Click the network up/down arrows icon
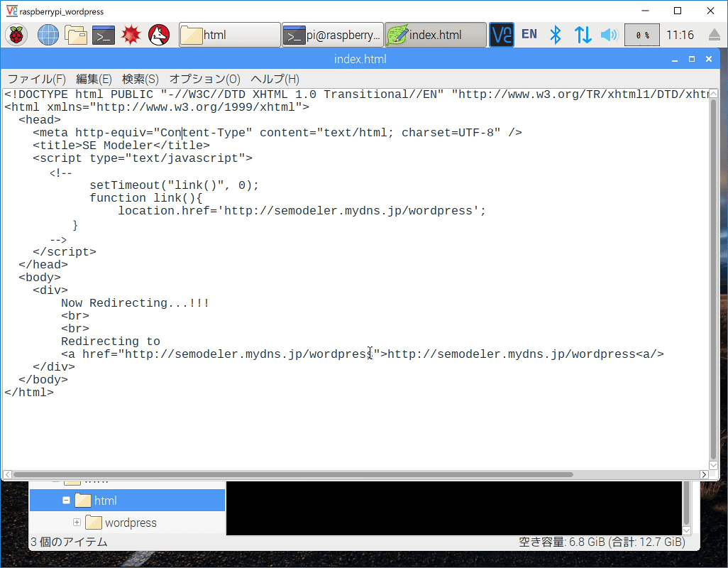Image resolution: width=728 pixels, height=568 pixels. pos(583,35)
